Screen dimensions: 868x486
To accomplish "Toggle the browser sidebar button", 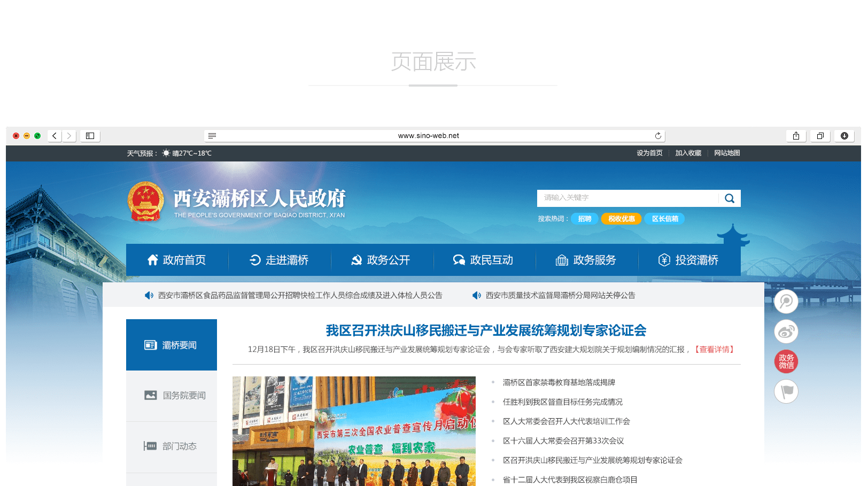I will pyautogui.click(x=90, y=136).
